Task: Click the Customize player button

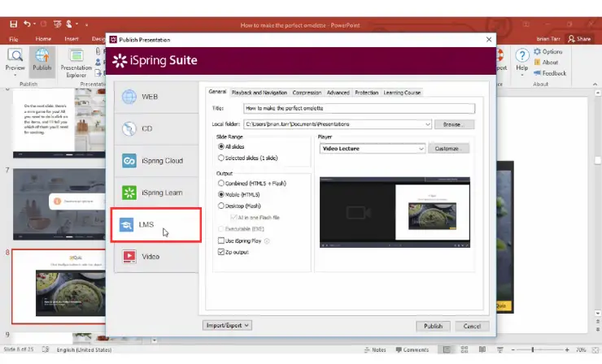Action: click(x=448, y=149)
